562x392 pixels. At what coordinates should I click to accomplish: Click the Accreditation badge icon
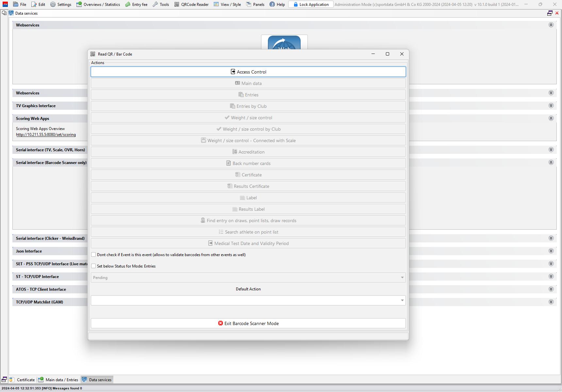point(235,152)
